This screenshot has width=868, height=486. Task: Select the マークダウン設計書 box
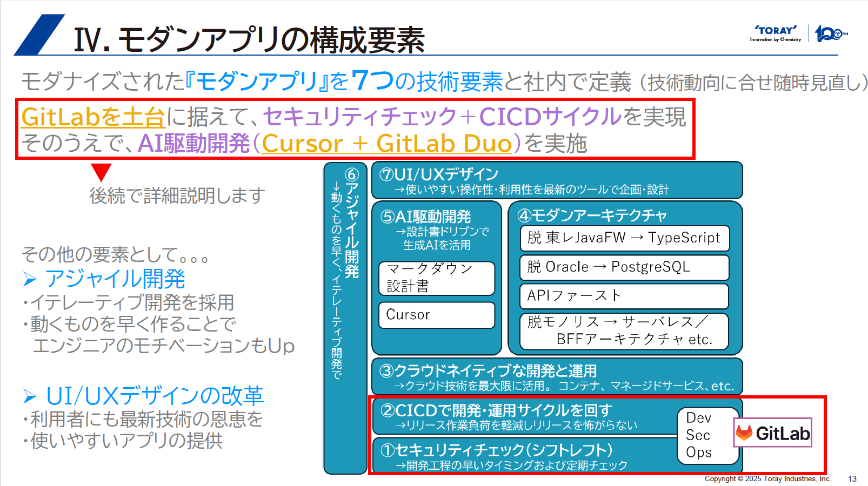click(x=437, y=278)
